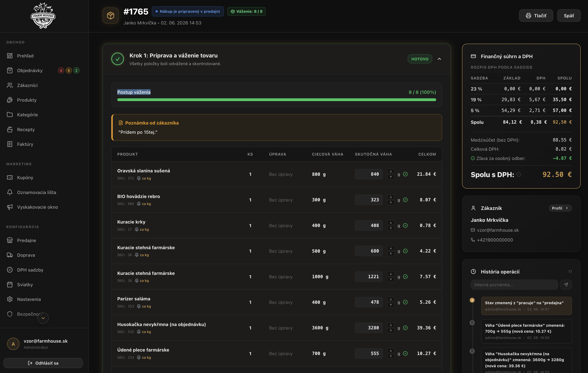
Task: Decrease weight for Kuracie krky
Action: 391,228
